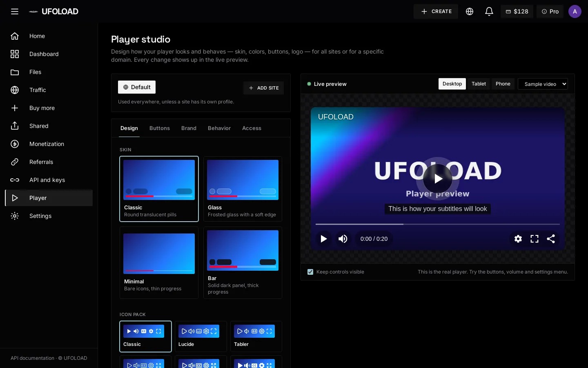Click the large center play button
588x368 pixels.
point(438,179)
